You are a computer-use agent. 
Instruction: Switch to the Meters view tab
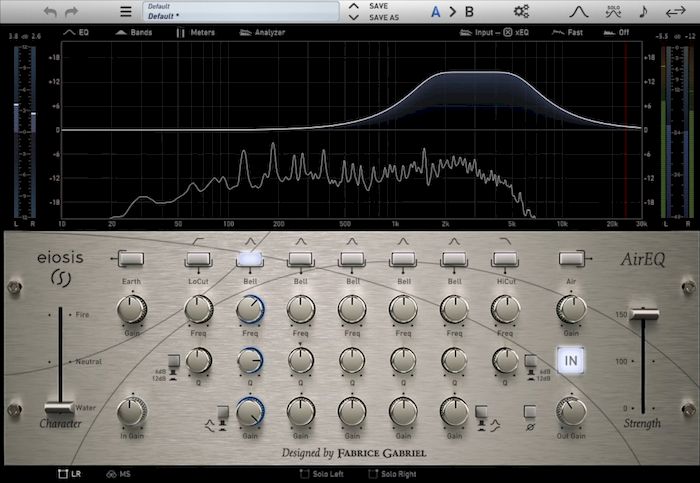pyautogui.click(x=194, y=32)
